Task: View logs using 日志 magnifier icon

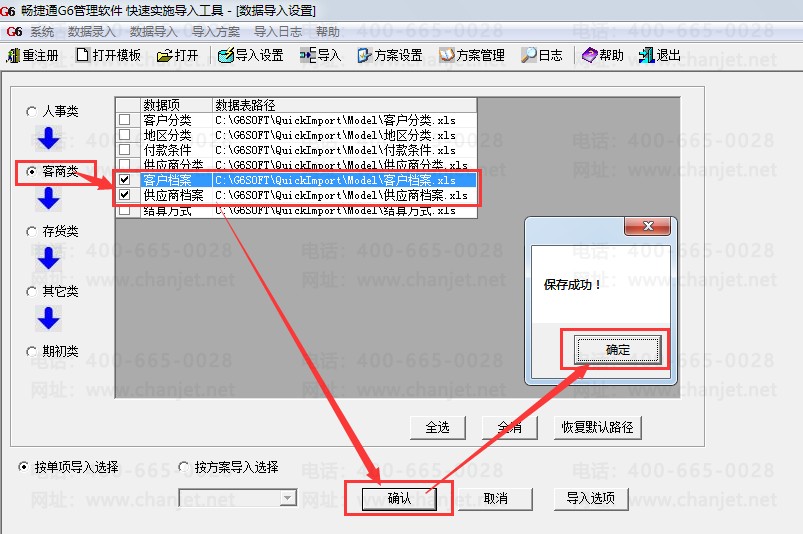Action: tap(529, 55)
